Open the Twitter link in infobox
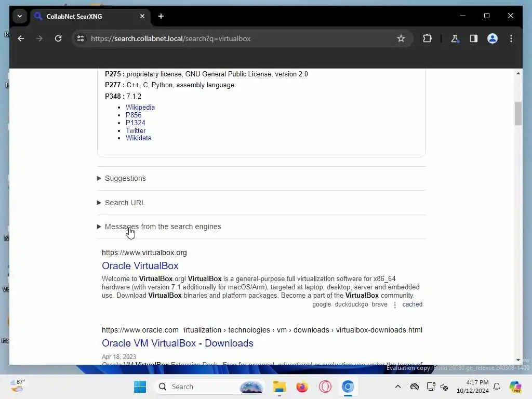Viewport: 532px width, 399px height. click(136, 130)
